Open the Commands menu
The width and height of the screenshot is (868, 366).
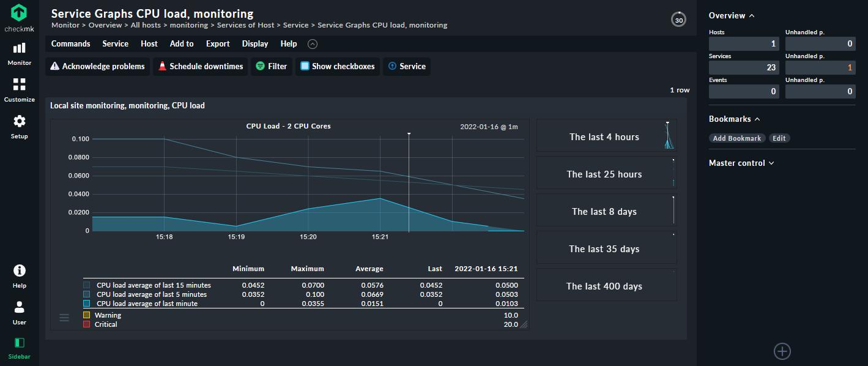coord(70,43)
